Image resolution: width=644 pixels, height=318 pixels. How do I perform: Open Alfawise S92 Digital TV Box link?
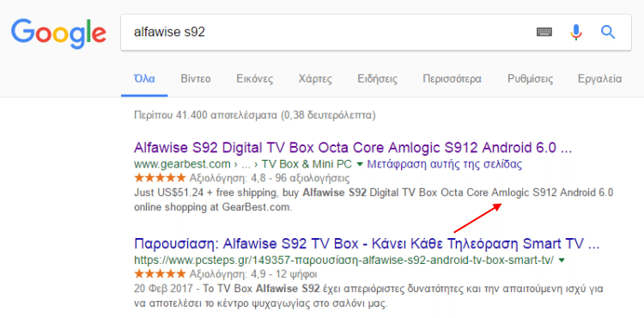[x=353, y=148]
